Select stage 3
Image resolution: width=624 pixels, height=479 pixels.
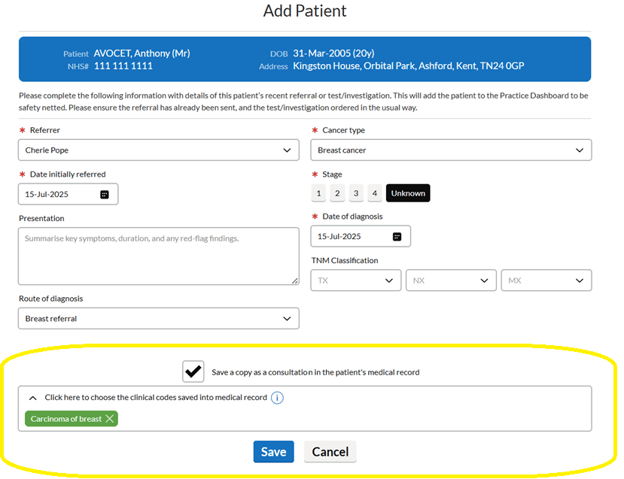[356, 193]
